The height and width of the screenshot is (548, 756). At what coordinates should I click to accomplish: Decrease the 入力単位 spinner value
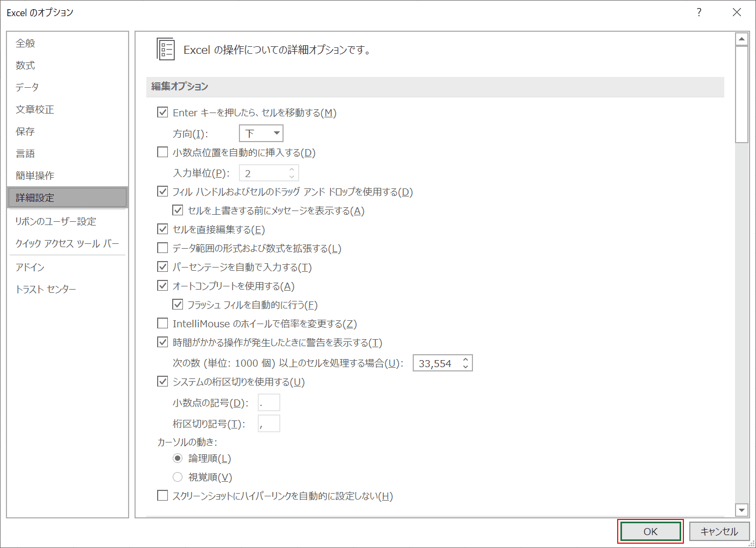[292, 177]
